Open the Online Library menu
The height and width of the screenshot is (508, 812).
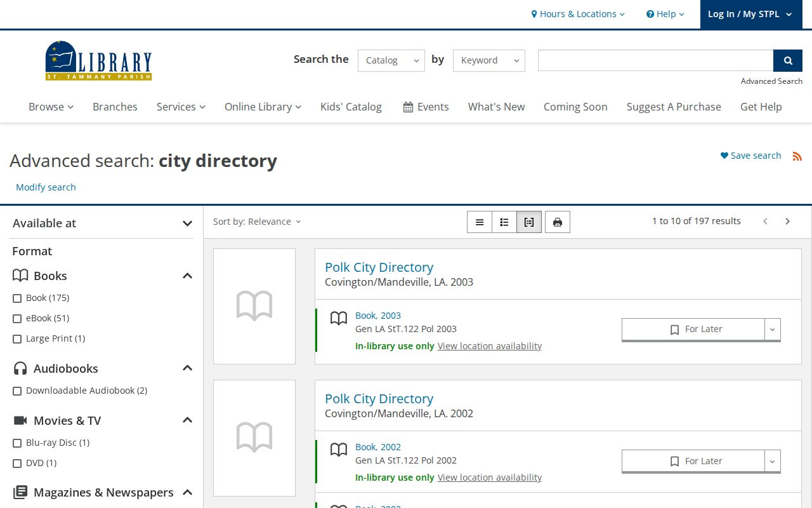[x=263, y=107]
